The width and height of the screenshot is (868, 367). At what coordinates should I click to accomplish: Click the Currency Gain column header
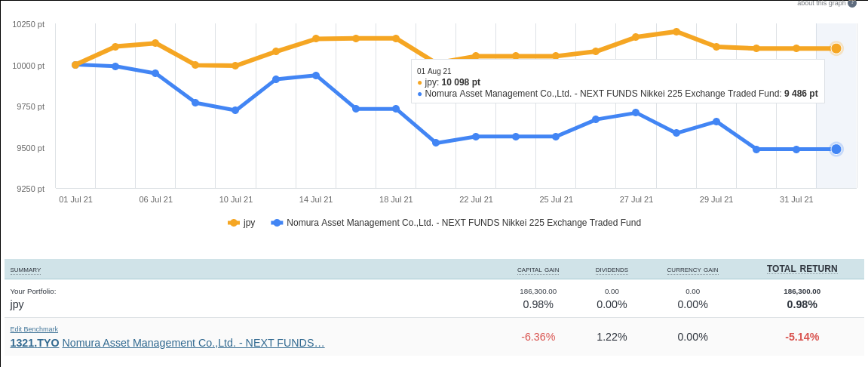(692, 270)
